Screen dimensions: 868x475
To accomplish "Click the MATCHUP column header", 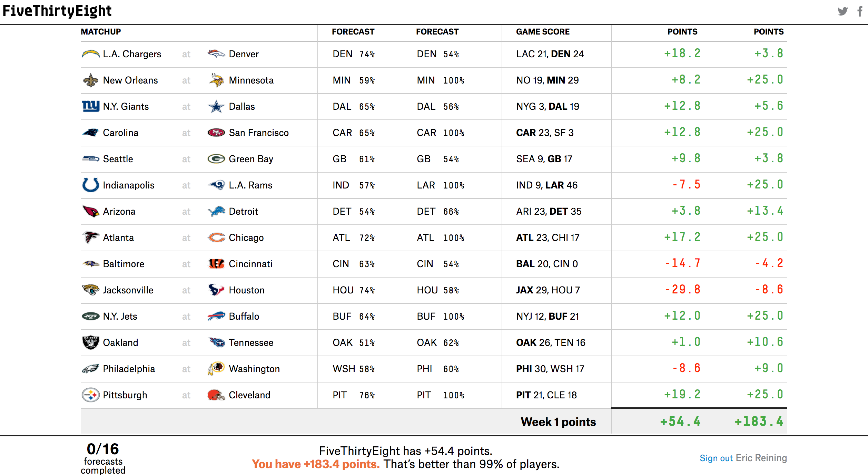I will click(x=101, y=32).
